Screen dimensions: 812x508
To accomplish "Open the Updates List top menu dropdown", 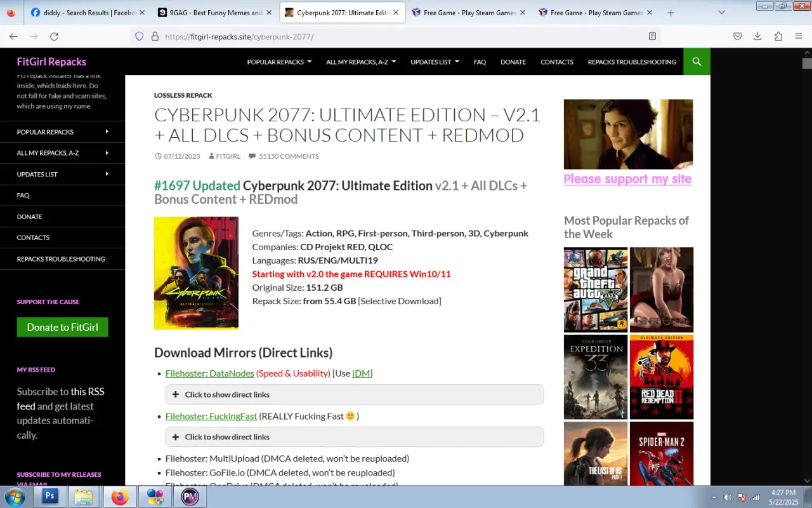I will (435, 62).
